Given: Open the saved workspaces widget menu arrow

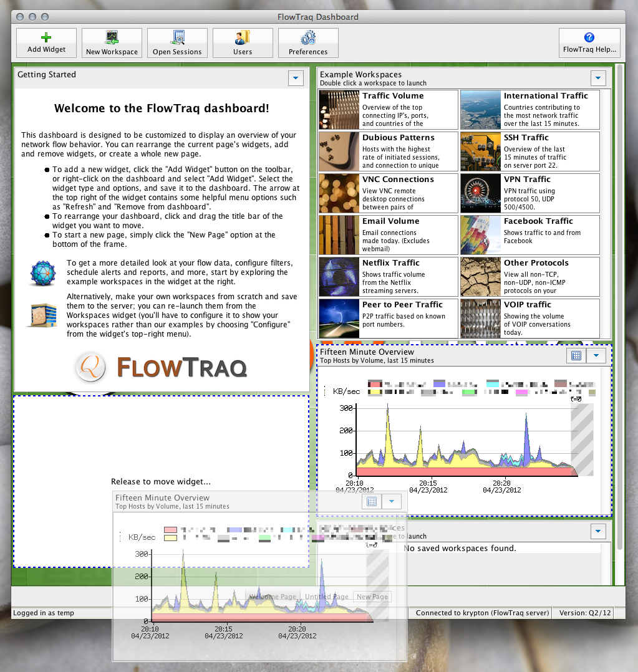Looking at the screenshot, I should [598, 531].
